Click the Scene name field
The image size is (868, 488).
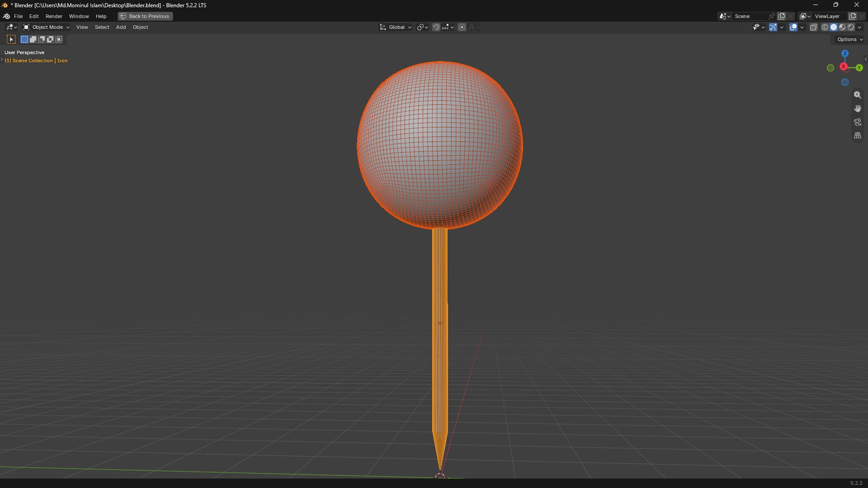pyautogui.click(x=750, y=16)
